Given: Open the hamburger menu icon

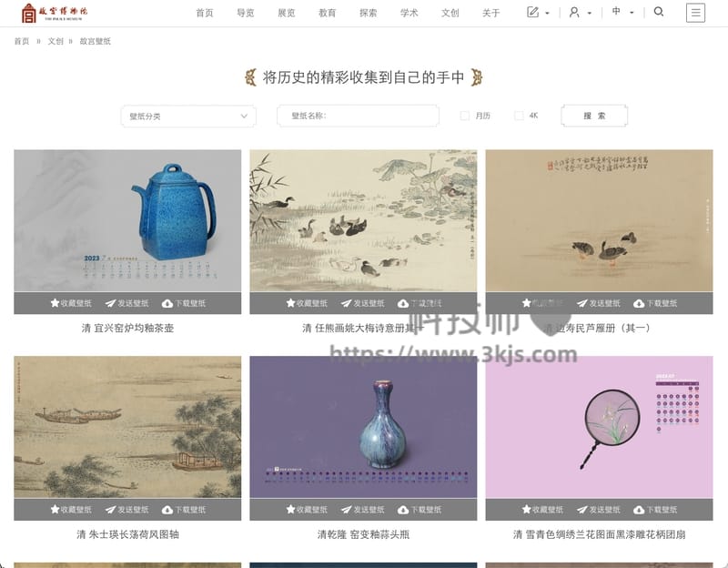Looking at the screenshot, I should click(695, 13).
